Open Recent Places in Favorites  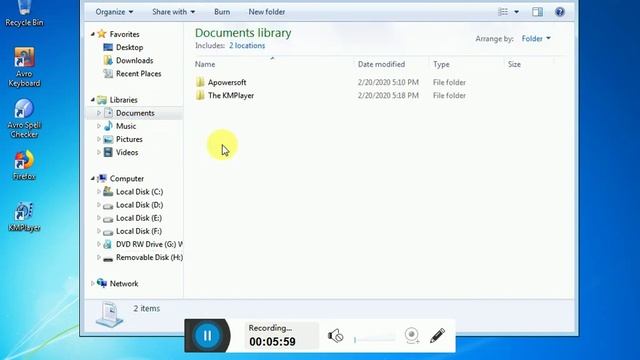pos(138,73)
